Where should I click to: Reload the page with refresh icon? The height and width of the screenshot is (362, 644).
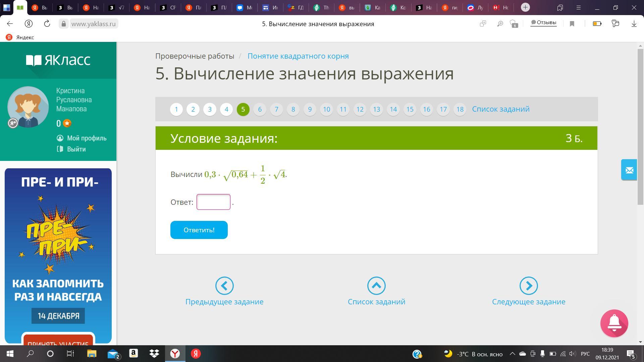47,24
